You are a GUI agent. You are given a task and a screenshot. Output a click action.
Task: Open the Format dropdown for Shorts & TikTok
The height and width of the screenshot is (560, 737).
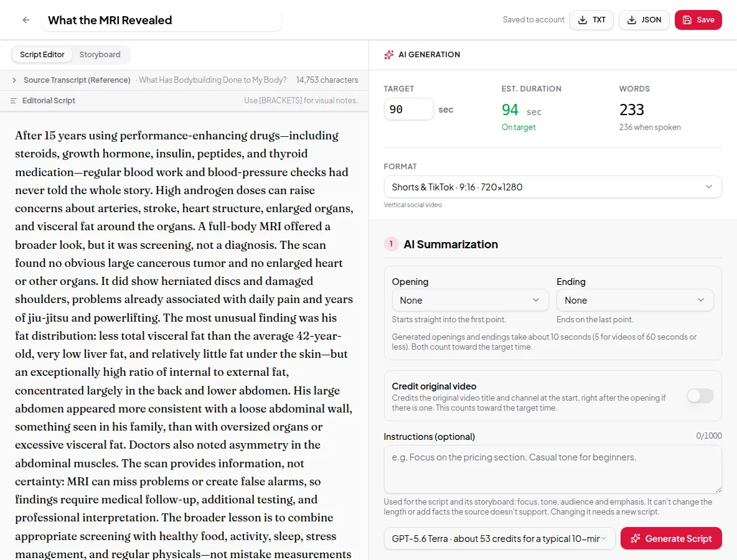click(552, 187)
